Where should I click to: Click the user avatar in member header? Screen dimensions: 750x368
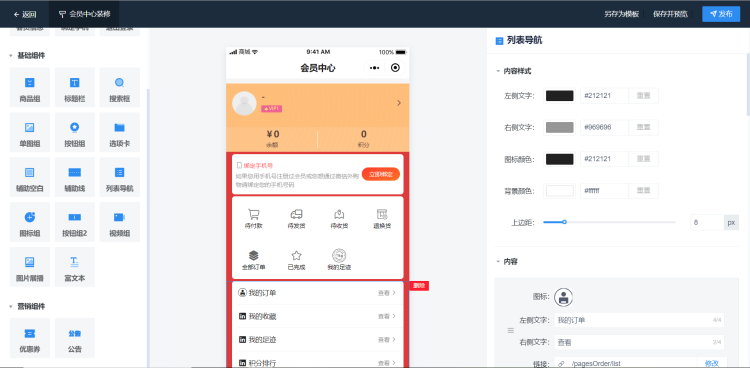coord(244,103)
